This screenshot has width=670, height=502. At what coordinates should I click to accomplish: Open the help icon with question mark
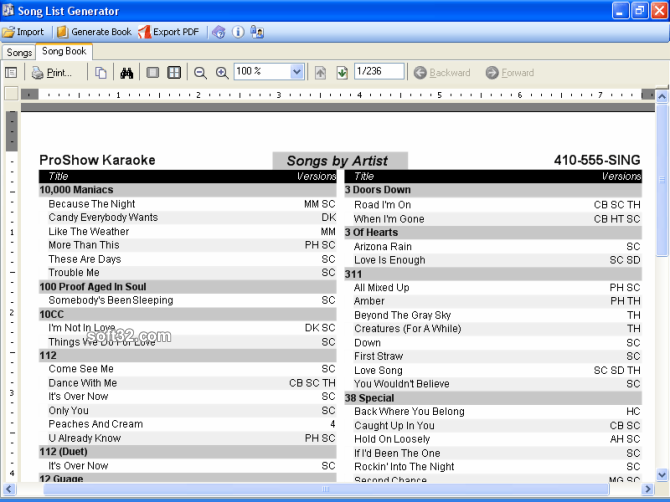point(219,32)
